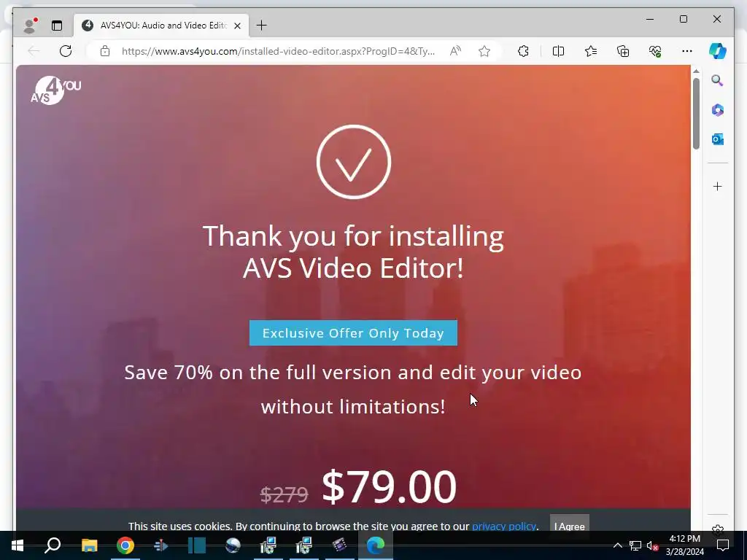
Task: Add a sidebar app with plus
Action: 718,186
